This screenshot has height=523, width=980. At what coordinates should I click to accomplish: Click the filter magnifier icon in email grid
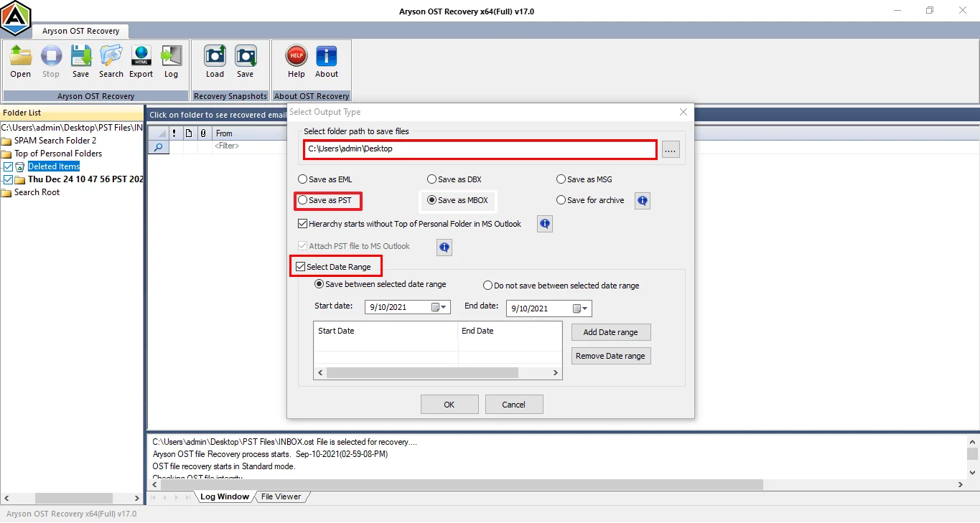pos(158,147)
